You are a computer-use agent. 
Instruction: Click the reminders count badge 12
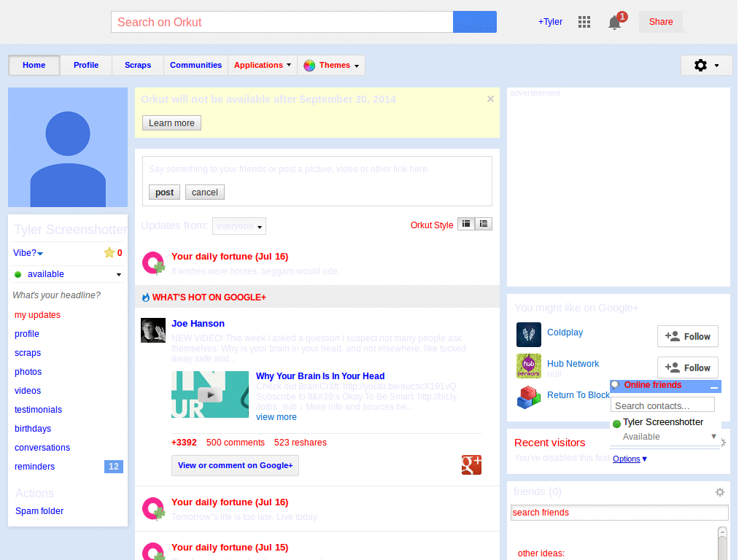point(113,467)
